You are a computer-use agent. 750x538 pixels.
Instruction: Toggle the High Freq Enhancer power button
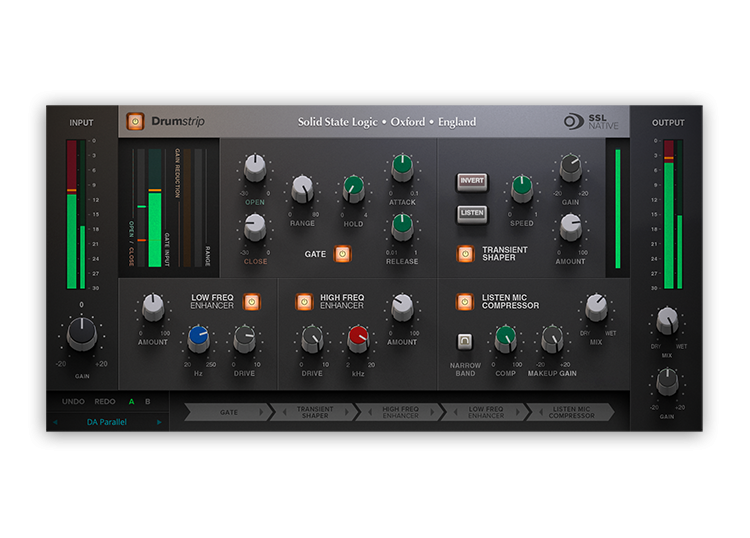[x=304, y=302]
